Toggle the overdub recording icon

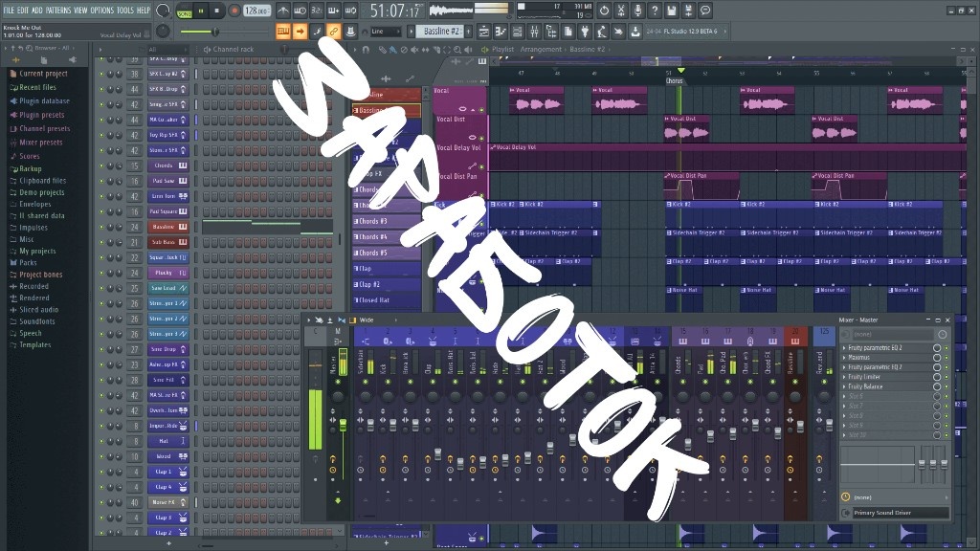tap(333, 11)
